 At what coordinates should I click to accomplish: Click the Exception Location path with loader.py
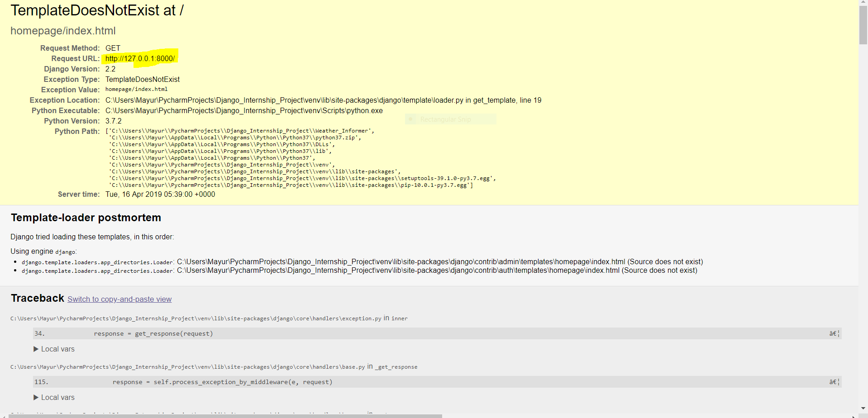click(x=323, y=100)
